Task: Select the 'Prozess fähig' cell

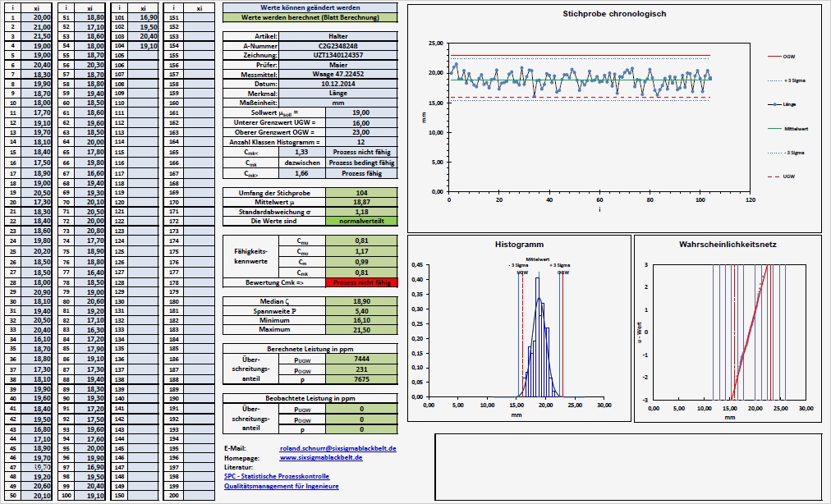Action: pos(361,173)
